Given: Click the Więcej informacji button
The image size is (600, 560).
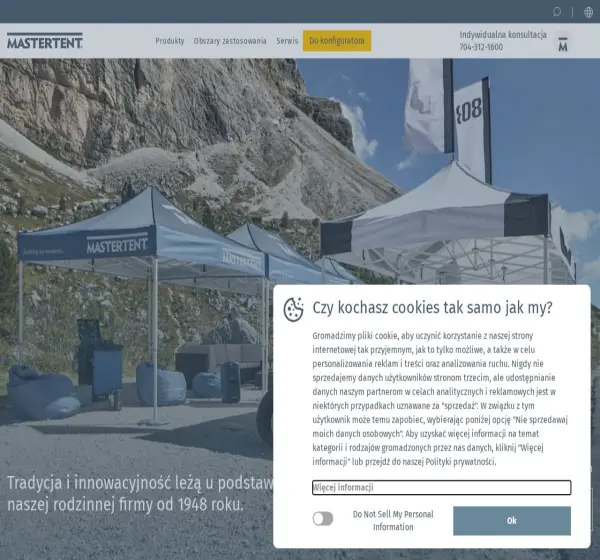Looking at the screenshot, I should [442, 487].
